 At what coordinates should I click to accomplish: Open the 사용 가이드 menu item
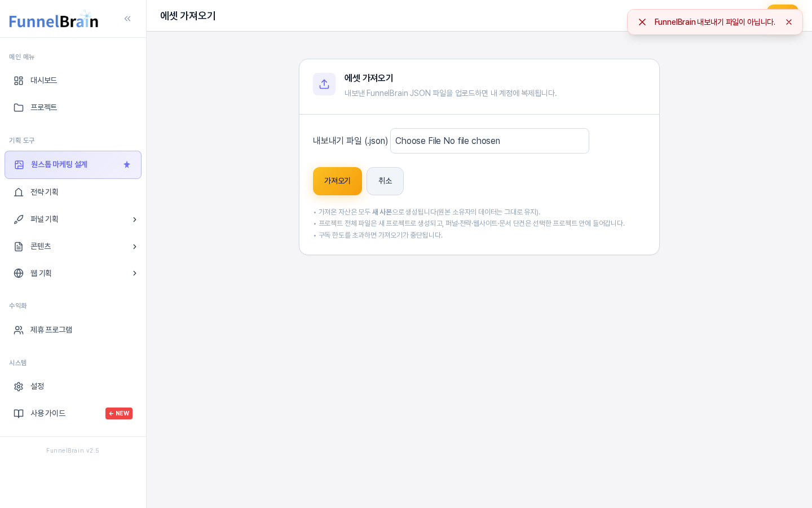pyautogui.click(x=73, y=414)
